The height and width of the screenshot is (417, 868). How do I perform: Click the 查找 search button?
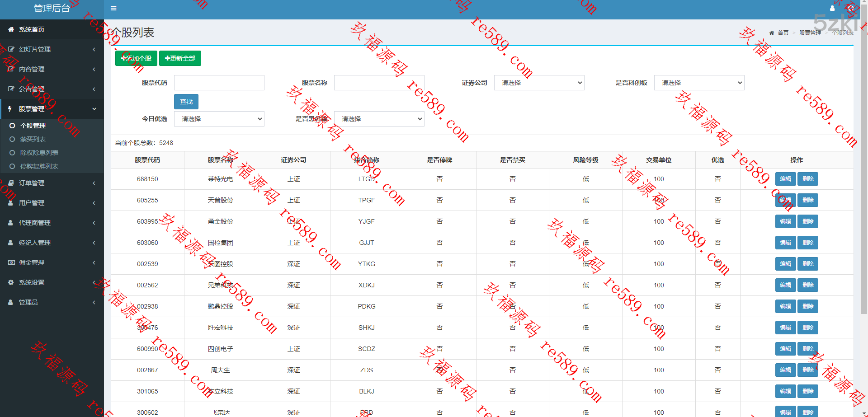point(186,102)
